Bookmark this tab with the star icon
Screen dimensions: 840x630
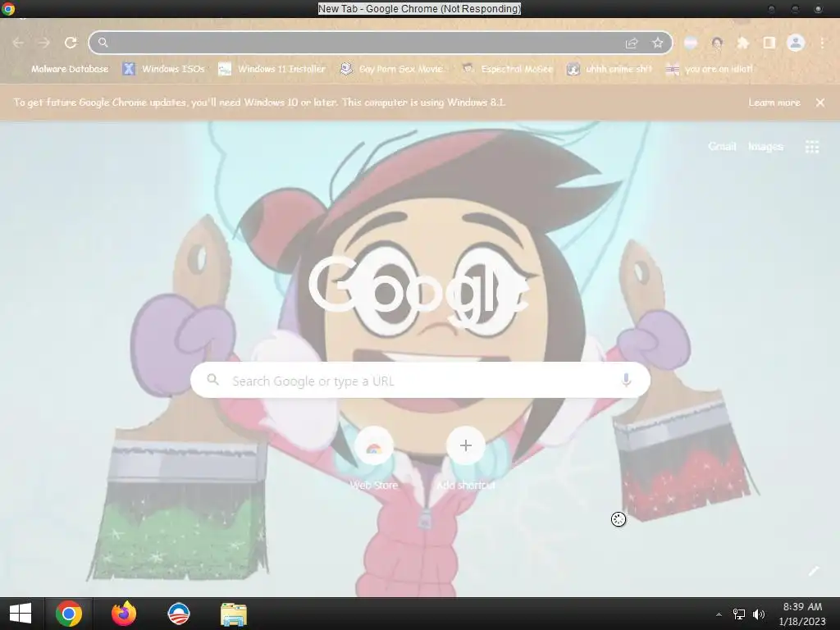click(657, 43)
